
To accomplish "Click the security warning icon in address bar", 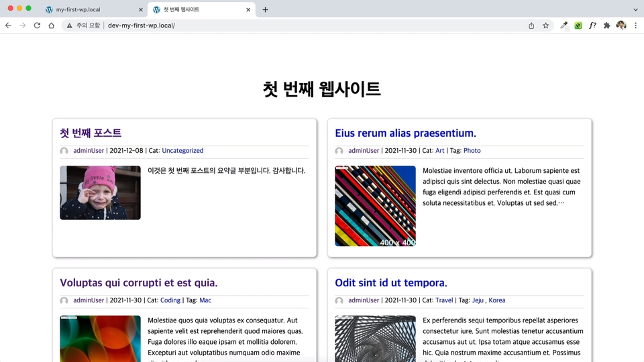I will [69, 25].
